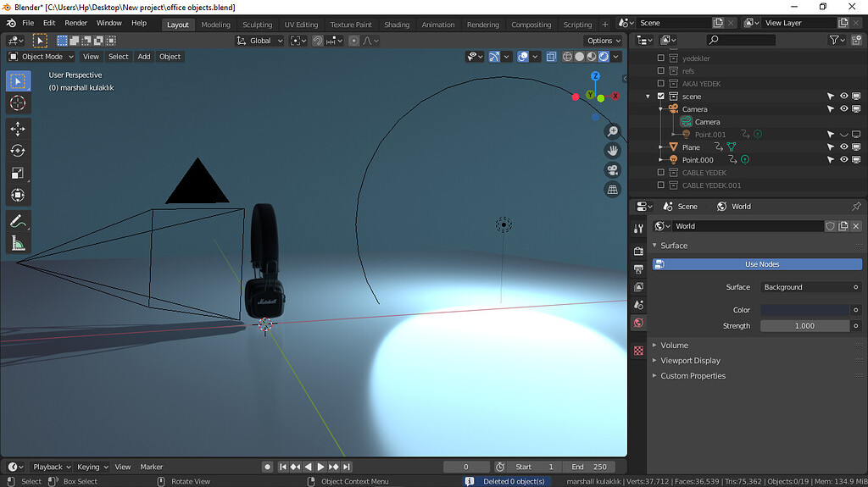Hide the Plane object in viewport
868x487 pixels.
click(843, 147)
